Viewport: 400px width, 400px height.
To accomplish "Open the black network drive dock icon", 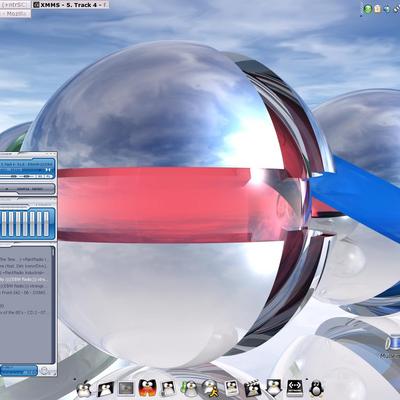I will tap(295, 388).
